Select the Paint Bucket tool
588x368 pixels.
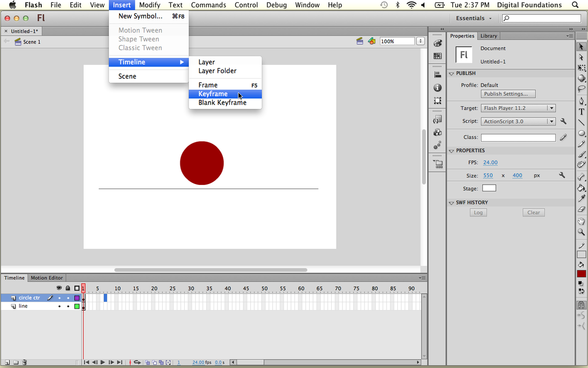(x=581, y=187)
